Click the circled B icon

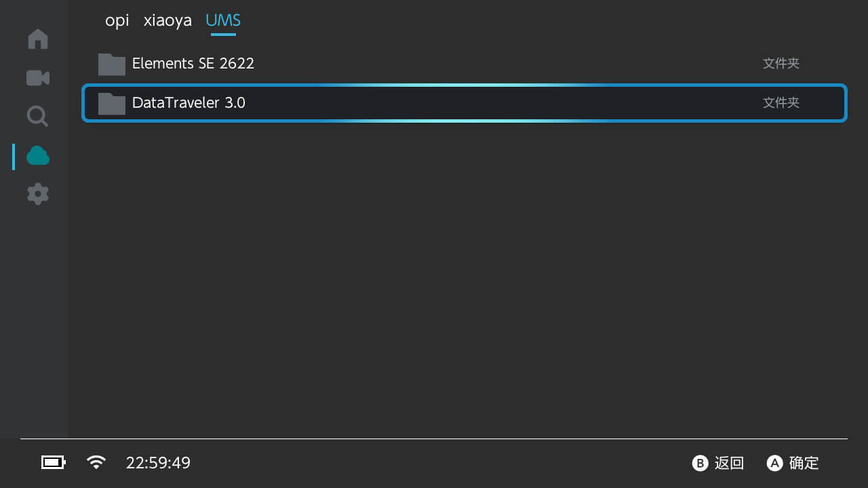click(700, 463)
